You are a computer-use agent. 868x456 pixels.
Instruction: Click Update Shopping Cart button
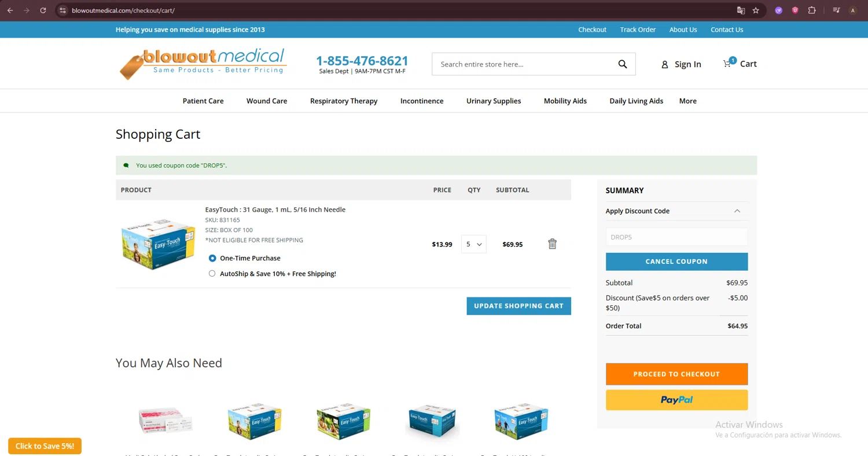tap(518, 306)
